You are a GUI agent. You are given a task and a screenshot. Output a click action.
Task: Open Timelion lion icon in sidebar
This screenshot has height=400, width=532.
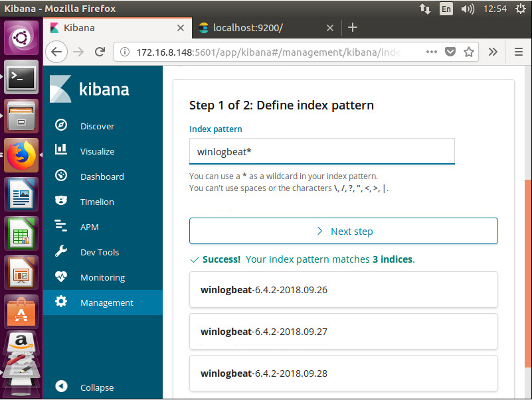(x=61, y=201)
